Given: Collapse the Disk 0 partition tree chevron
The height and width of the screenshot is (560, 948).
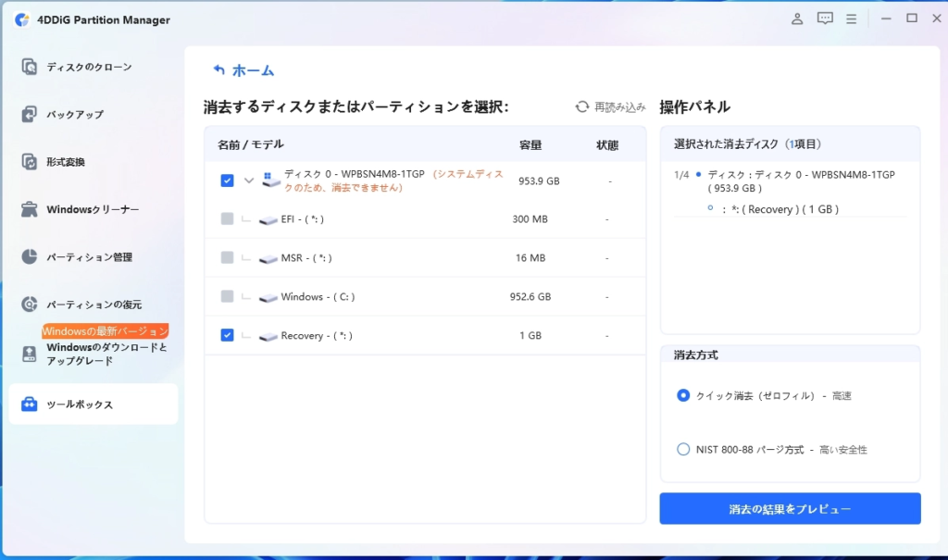Looking at the screenshot, I should coord(248,180).
